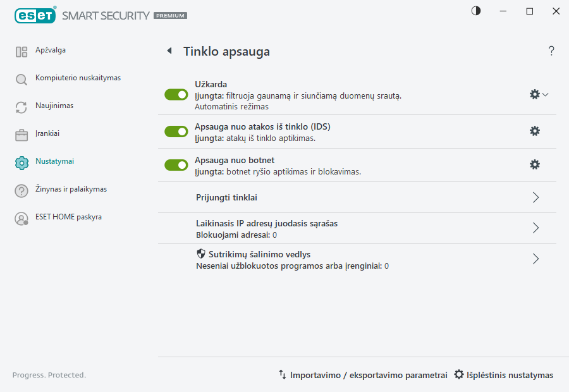The width and height of the screenshot is (569, 392).
Task: Open Išplėstinis nustatymas
Action: [x=504, y=374]
